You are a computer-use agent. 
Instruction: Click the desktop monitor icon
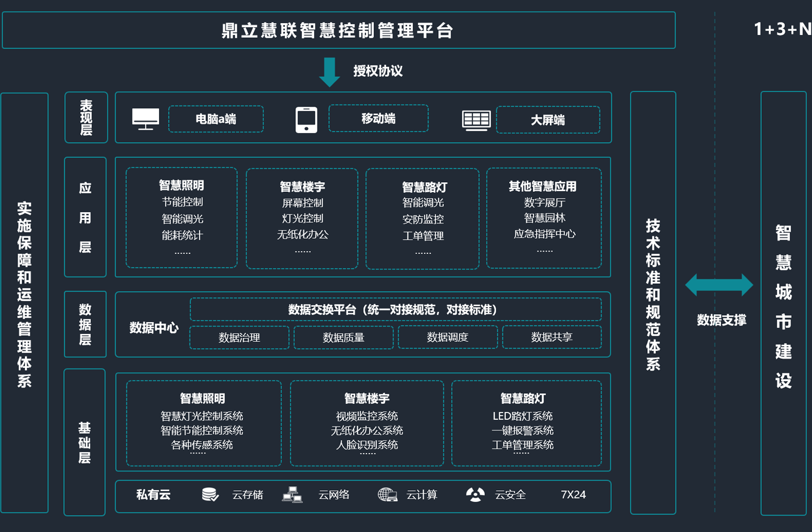[145, 119]
